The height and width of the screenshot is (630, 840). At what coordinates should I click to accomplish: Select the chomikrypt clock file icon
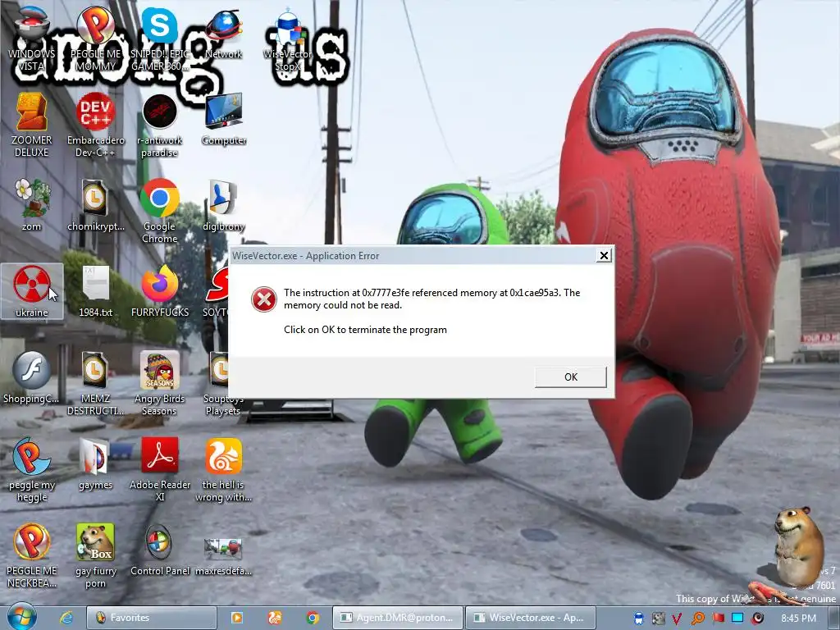[x=95, y=205]
